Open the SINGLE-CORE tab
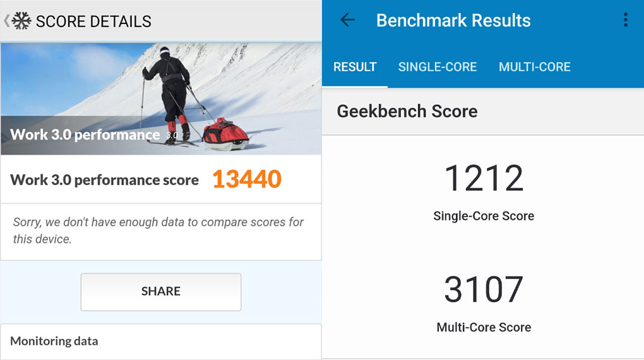The image size is (644, 360). [438, 67]
